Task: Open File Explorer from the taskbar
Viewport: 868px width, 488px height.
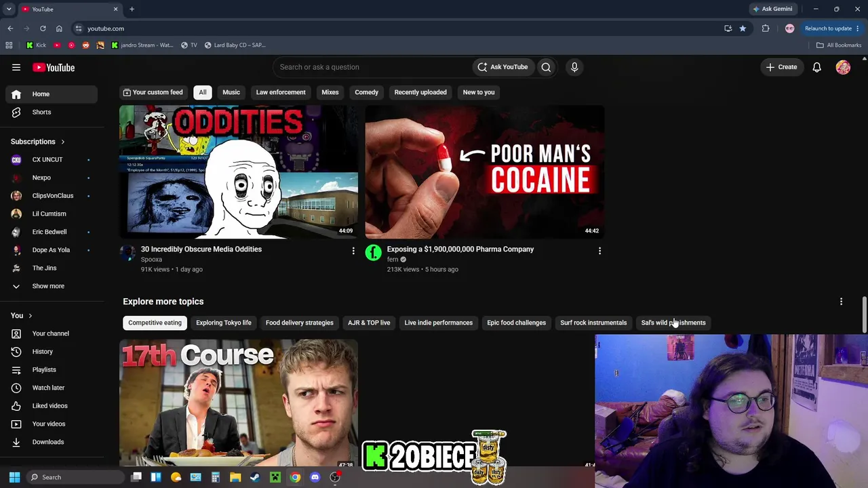Action: pyautogui.click(x=235, y=477)
